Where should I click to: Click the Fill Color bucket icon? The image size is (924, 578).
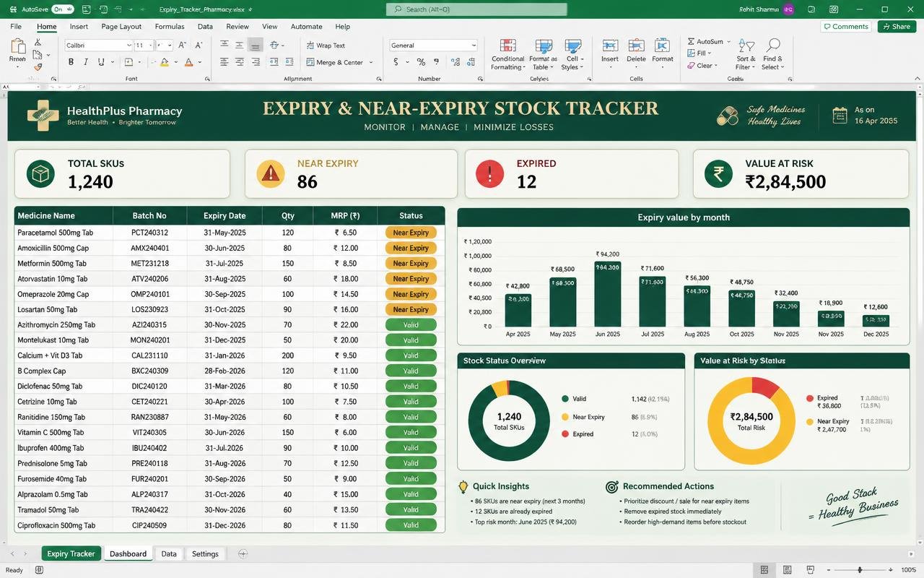165,62
